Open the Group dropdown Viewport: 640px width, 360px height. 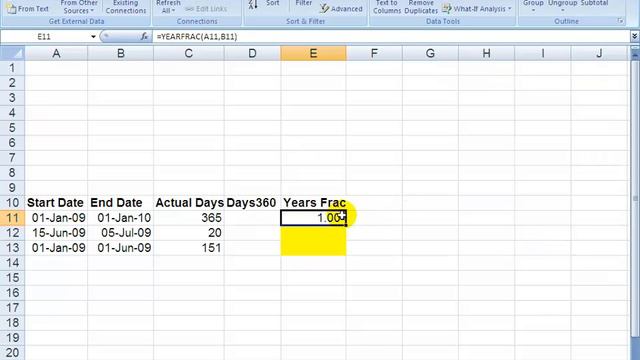(533, 6)
